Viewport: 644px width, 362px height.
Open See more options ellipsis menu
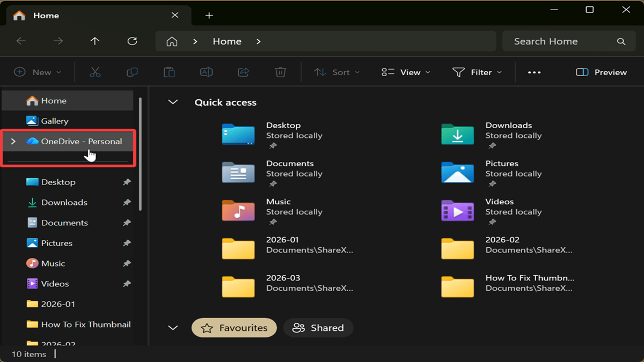(x=534, y=72)
